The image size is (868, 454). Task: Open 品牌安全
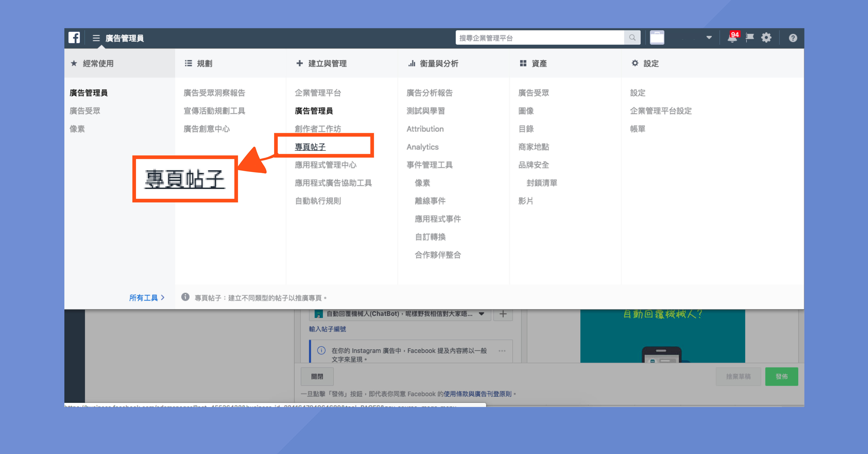tap(533, 165)
